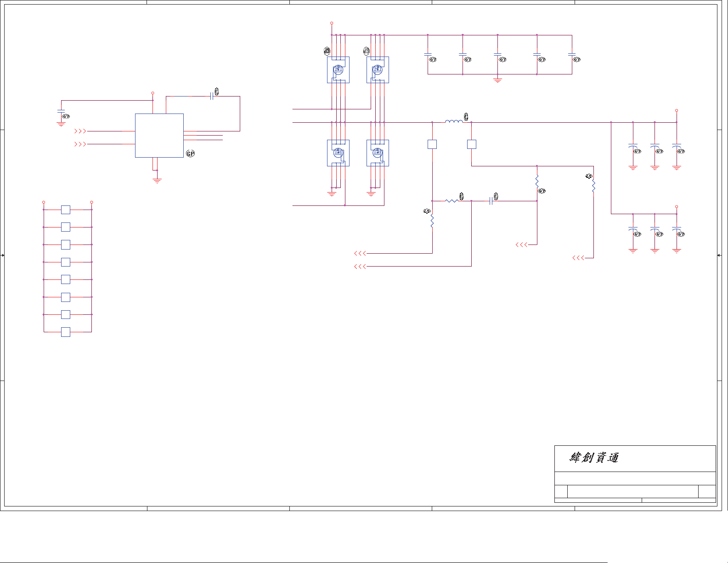Click the power terminal circle above the MOSFETs
This screenshot has width=728, height=563.
click(332, 23)
